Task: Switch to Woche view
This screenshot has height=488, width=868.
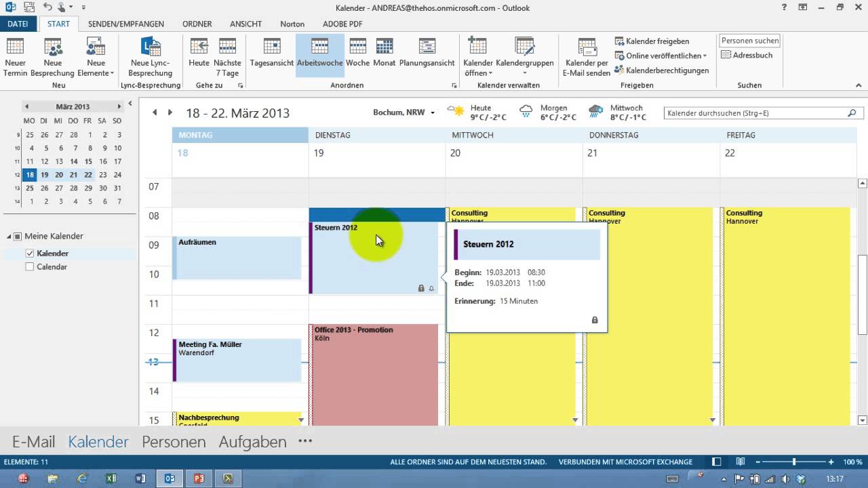Action: (x=357, y=53)
